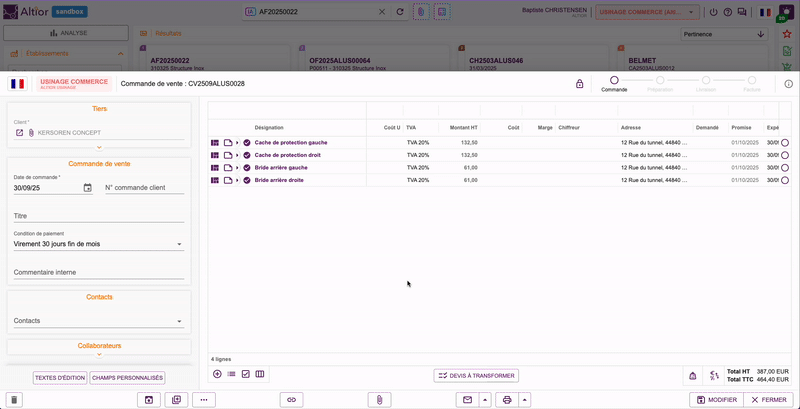Image resolution: width=800 pixels, height=409 pixels.
Task: Open external link for client KERSOREN CONCEPT
Action: (x=19, y=133)
